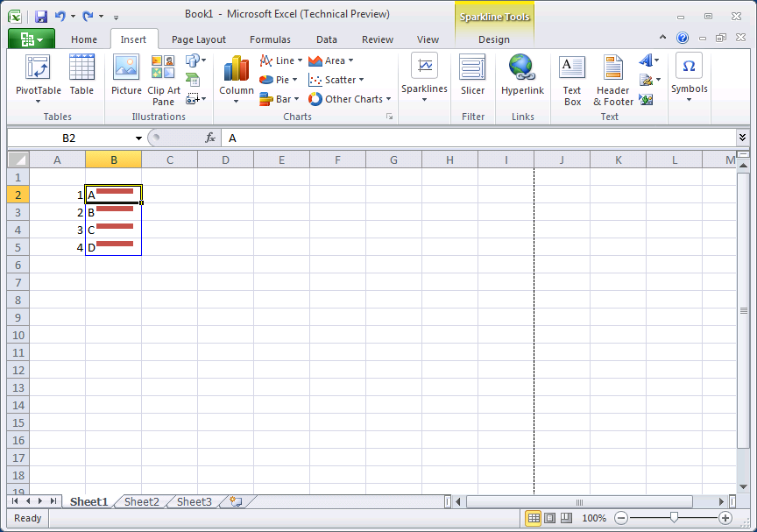757x532 pixels.
Task: Select column D header
Action: pyautogui.click(x=225, y=160)
